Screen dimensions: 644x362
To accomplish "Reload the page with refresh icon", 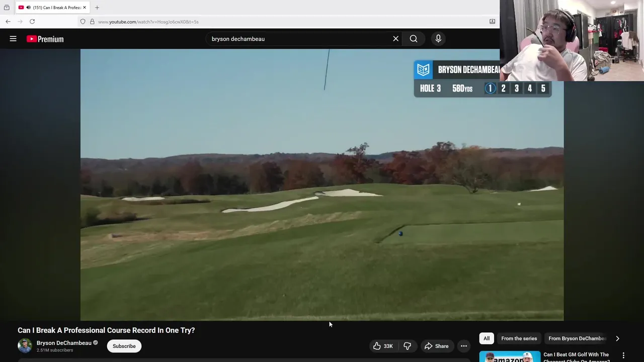I will pyautogui.click(x=32, y=22).
